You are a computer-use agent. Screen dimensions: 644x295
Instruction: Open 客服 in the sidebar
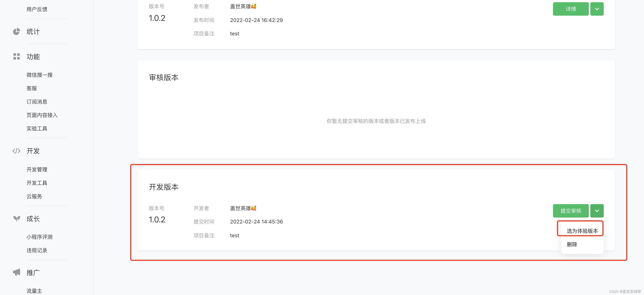coord(32,88)
